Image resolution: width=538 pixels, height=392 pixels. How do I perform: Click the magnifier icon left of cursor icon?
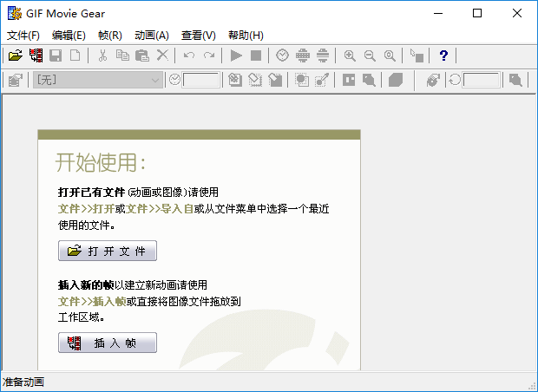coord(390,56)
